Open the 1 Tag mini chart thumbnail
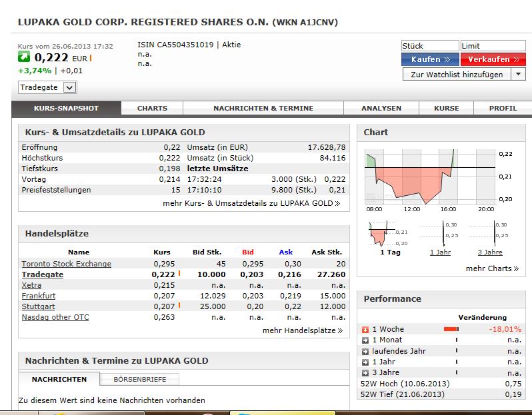This screenshot has height=415, width=532. point(390,234)
